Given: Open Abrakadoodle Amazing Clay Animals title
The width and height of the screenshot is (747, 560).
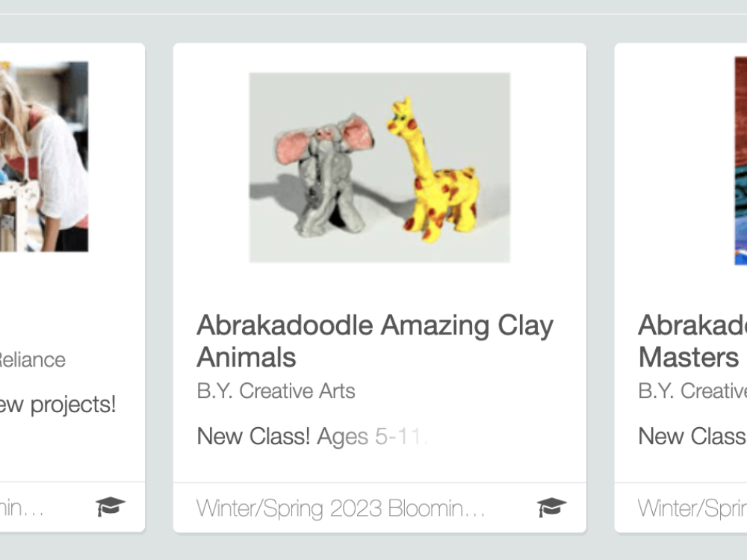Looking at the screenshot, I should tap(375, 341).
